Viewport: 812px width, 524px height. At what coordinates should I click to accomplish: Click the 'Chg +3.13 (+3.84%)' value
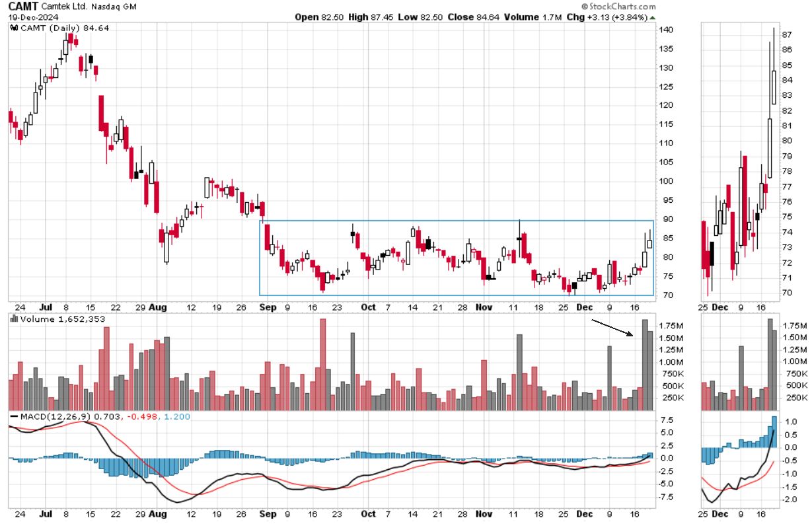(x=607, y=17)
